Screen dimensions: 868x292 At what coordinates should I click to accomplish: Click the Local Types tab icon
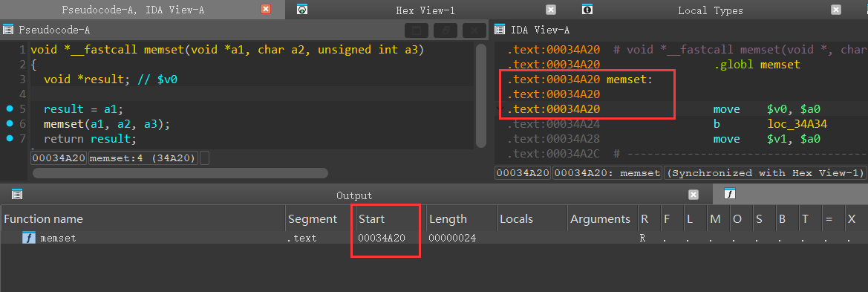(587, 10)
